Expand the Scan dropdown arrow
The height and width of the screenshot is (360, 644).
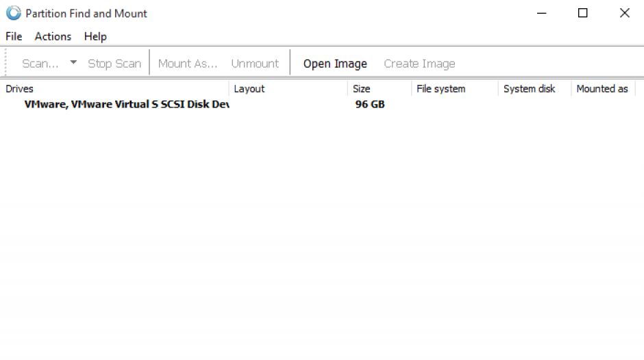pos(73,62)
